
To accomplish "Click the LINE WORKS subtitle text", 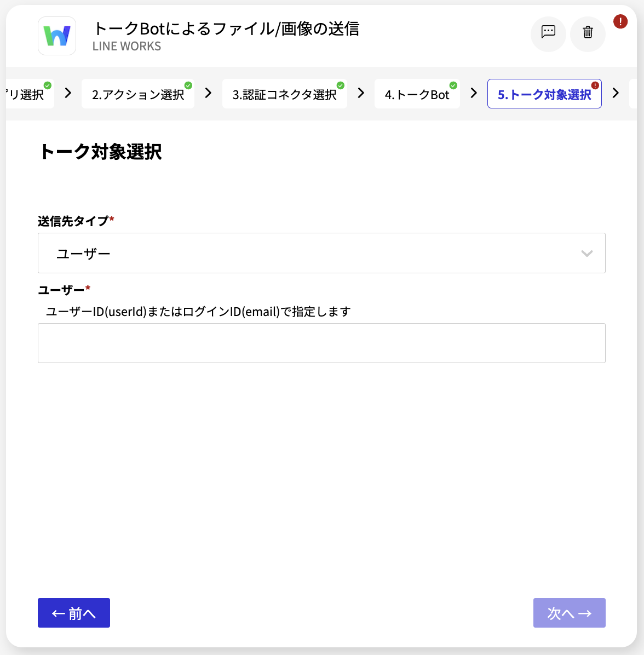I will coord(127,46).
